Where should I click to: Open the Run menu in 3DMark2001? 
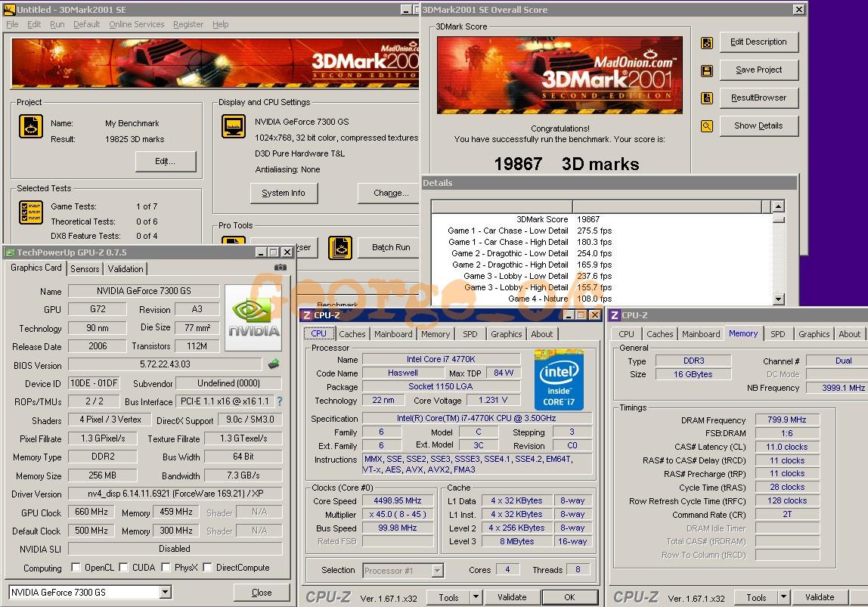pos(57,24)
